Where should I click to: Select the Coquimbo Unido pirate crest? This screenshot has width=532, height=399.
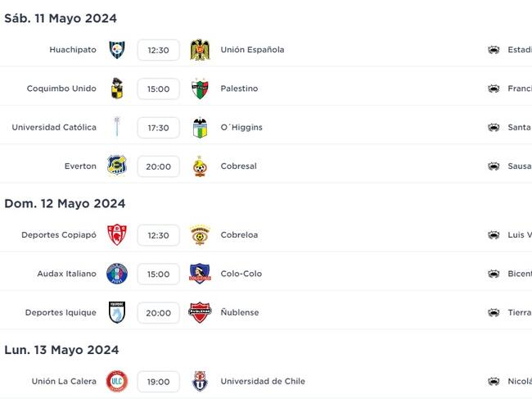(117, 88)
